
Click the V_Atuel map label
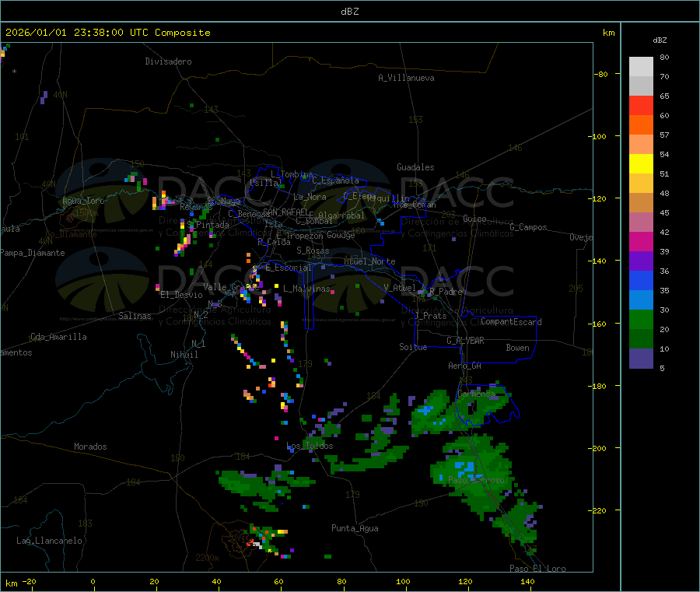(400, 288)
